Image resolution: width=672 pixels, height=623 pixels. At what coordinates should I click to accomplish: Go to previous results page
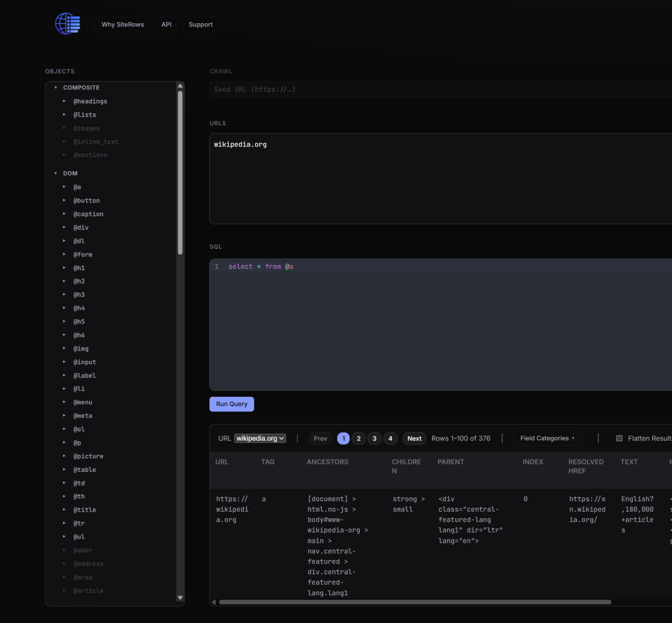pos(320,438)
